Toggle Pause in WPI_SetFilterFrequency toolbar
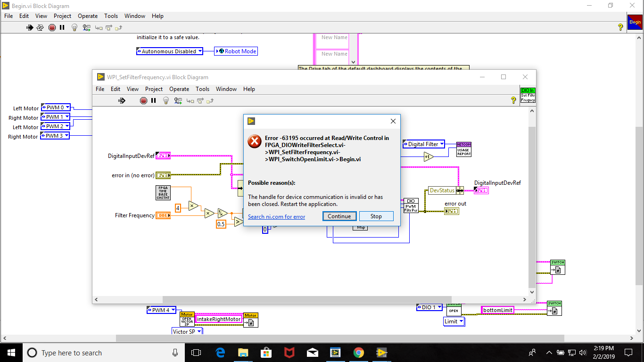The image size is (644, 362). coord(153,100)
